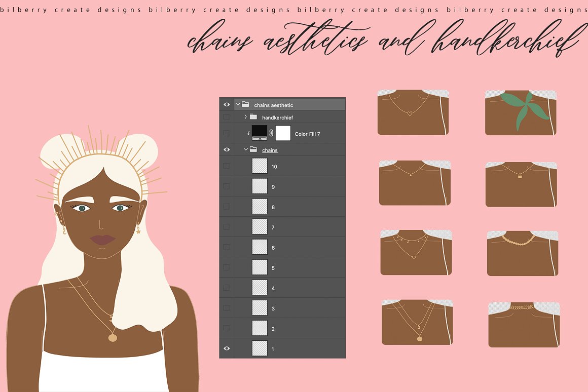
Task: Click the layer 10 thumbnail
Action: tap(260, 166)
